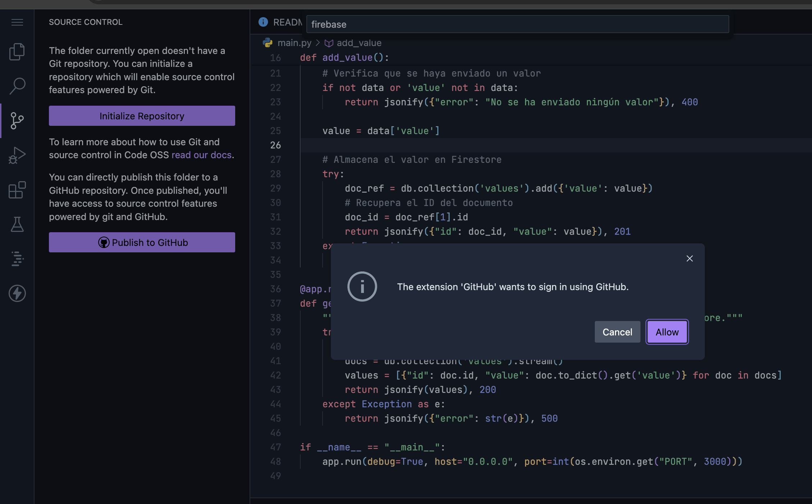Click Initialize Repository button
Viewport: 812px width, 504px height.
point(142,116)
